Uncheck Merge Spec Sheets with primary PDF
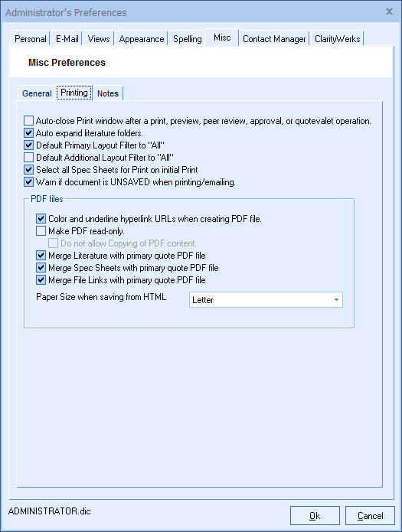402x532 pixels. 41,267
